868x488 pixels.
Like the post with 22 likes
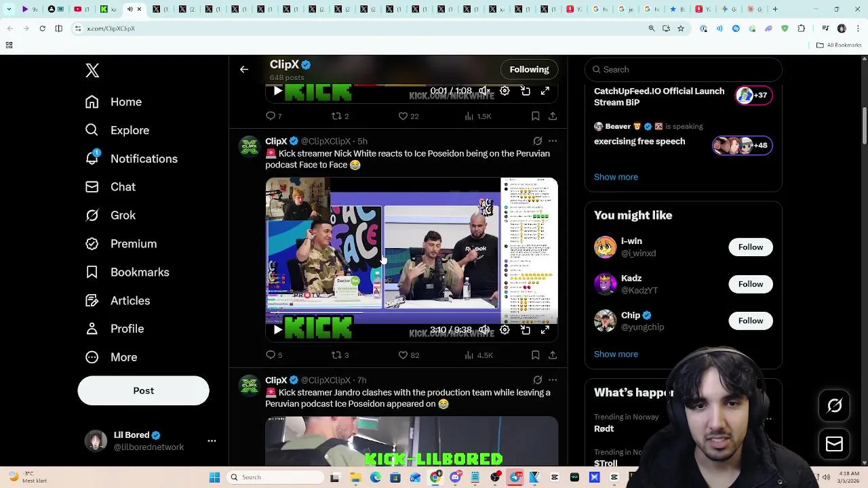(408, 116)
